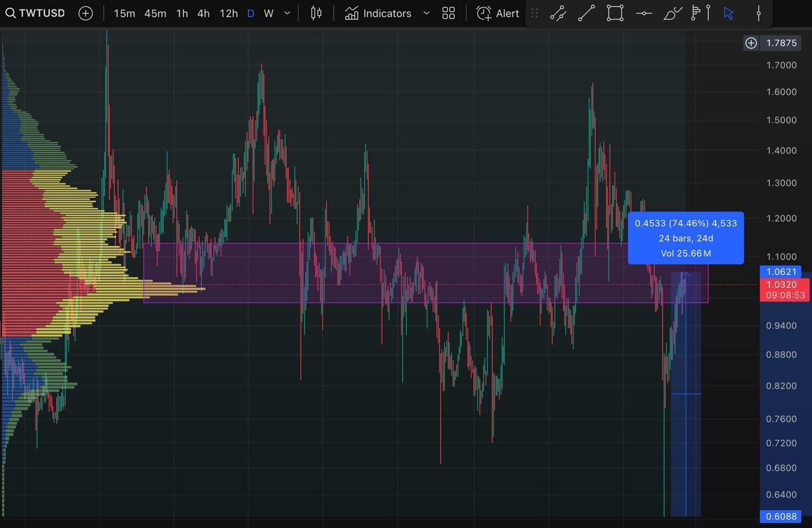
Task: Click the 1.7875 price label
Action: click(x=782, y=42)
